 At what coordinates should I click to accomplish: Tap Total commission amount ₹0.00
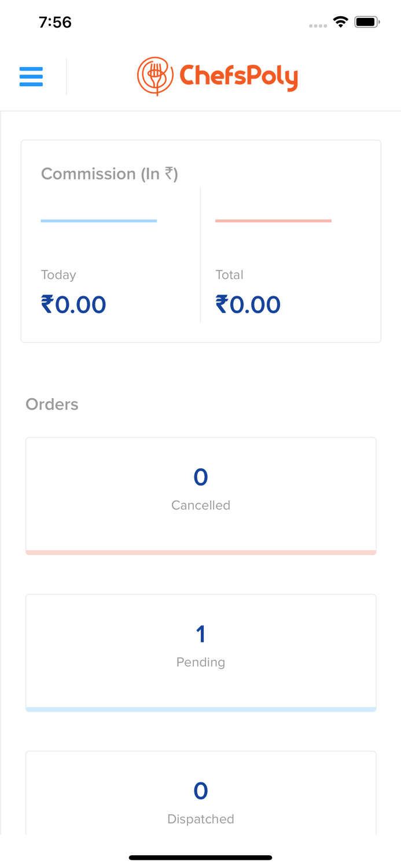click(248, 305)
